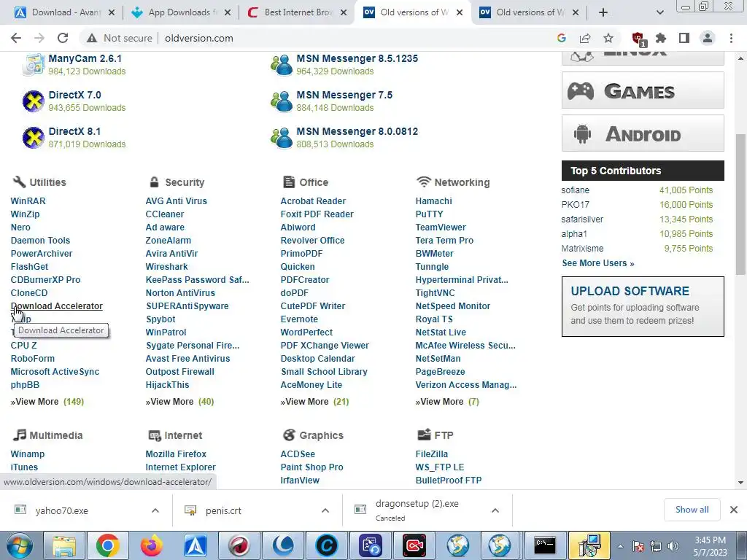Open the Chrome three-dot menu
Image resolution: width=747 pixels, height=560 pixels.
pos(731,38)
